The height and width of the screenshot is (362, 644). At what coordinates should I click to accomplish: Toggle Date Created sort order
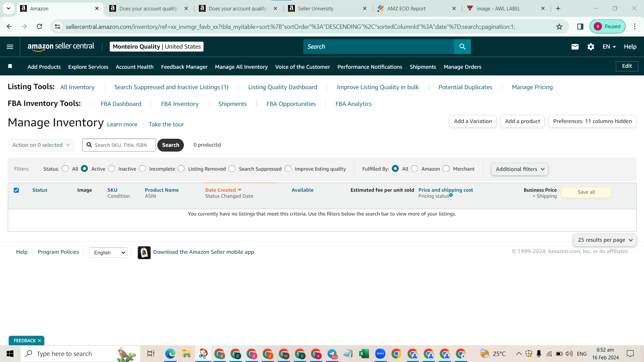pos(223,190)
